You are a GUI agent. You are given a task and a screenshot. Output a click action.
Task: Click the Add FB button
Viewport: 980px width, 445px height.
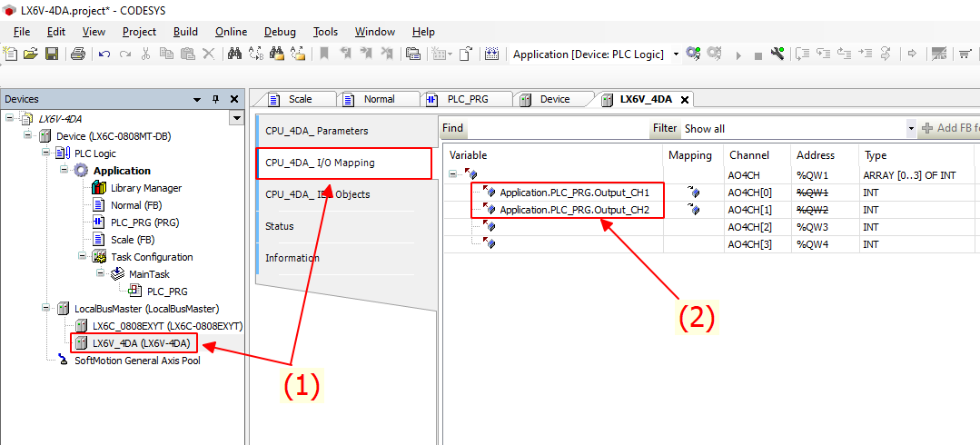pyautogui.click(x=950, y=129)
